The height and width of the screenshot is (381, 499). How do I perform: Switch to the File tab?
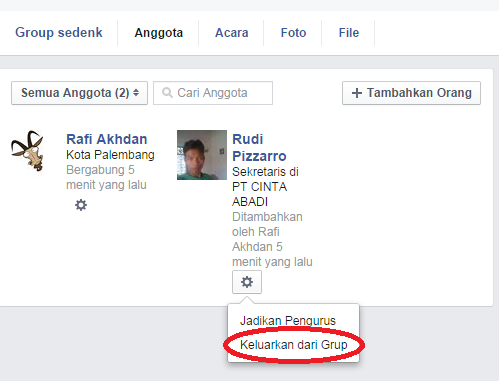point(349,33)
